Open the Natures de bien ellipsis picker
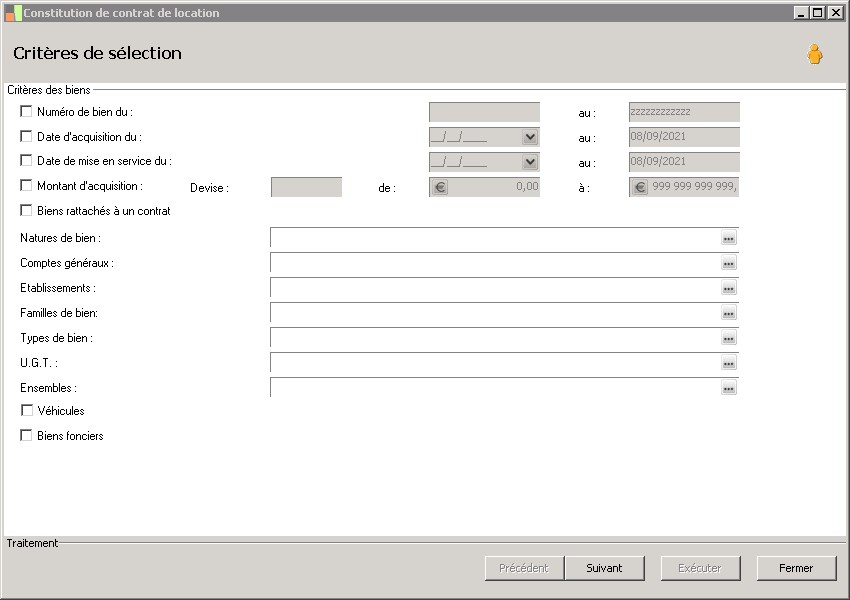Image resolution: width=850 pixels, height=600 pixels. click(729, 238)
